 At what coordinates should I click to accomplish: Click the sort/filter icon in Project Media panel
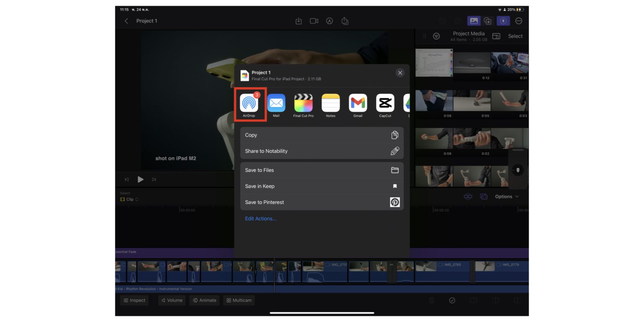436,36
